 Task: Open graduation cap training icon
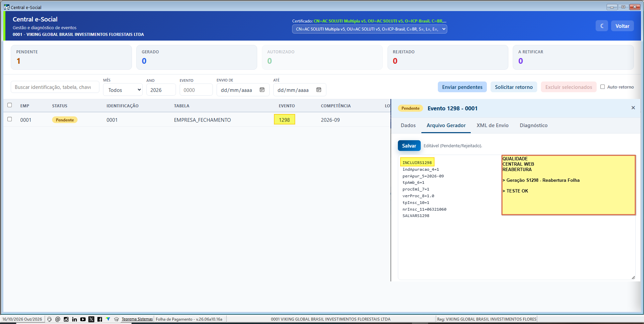(x=117, y=319)
